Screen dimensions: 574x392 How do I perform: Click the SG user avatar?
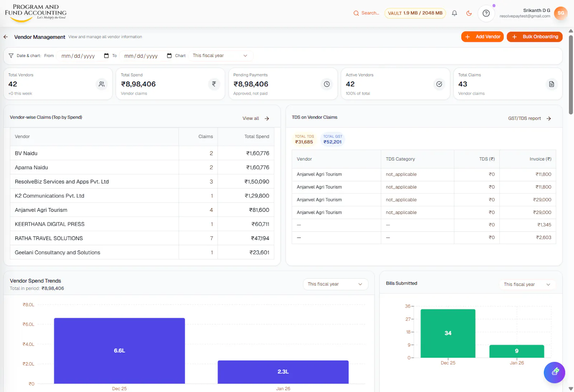click(561, 13)
